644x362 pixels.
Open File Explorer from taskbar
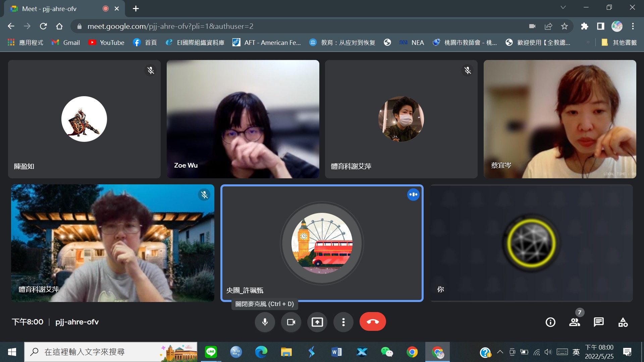tap(286, 352)
